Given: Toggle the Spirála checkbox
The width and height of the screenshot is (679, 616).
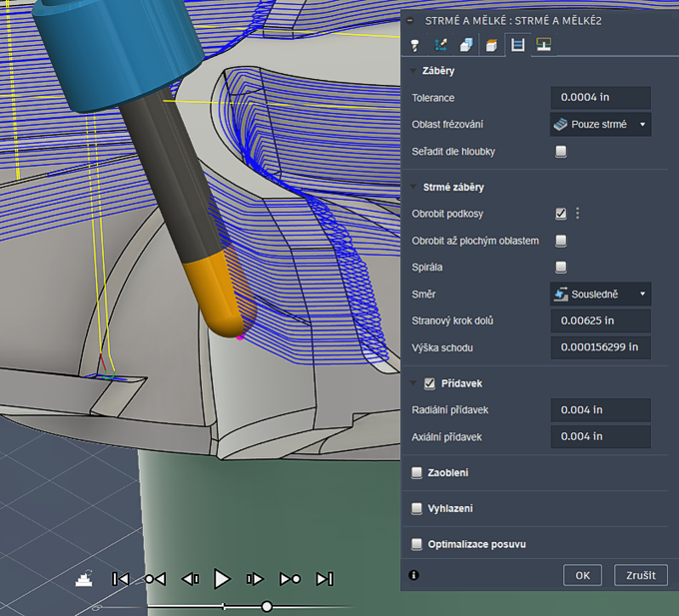Looking at the screenshot, I should [561, 267].
